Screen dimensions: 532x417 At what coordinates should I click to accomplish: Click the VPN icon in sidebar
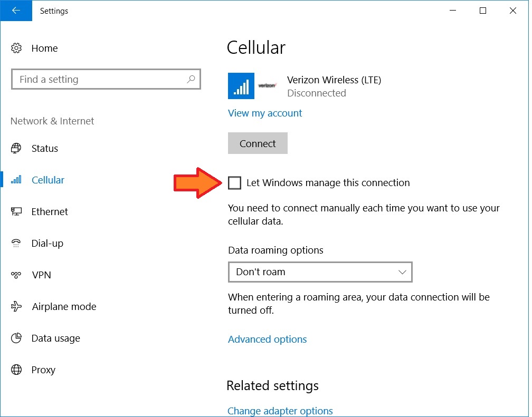(16, 275)
